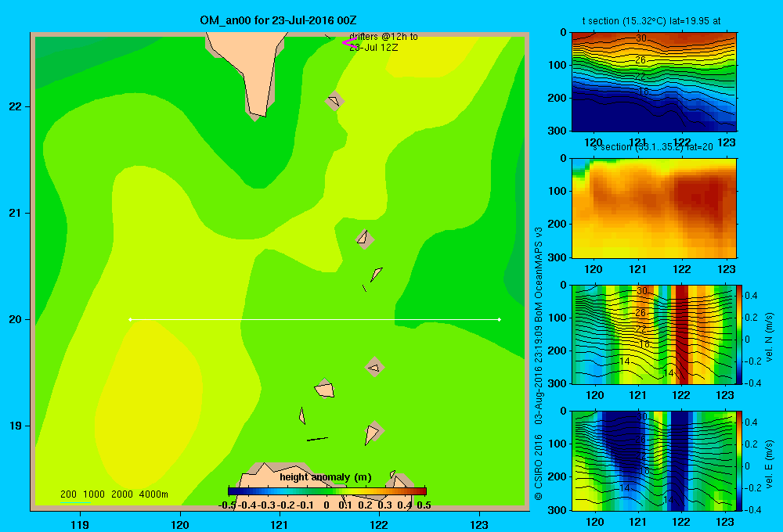
Task: Click longitude '120' beneath the vel. E section
Action: (x=594, y=522)
